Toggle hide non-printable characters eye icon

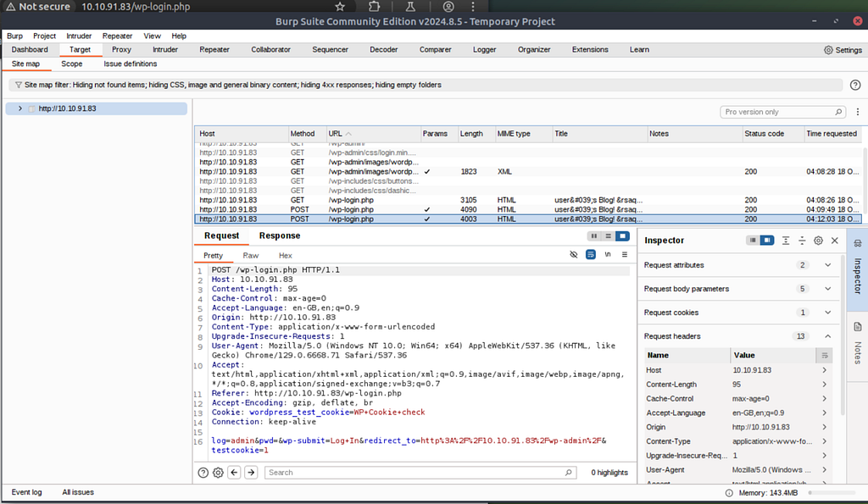coord(574,254)
